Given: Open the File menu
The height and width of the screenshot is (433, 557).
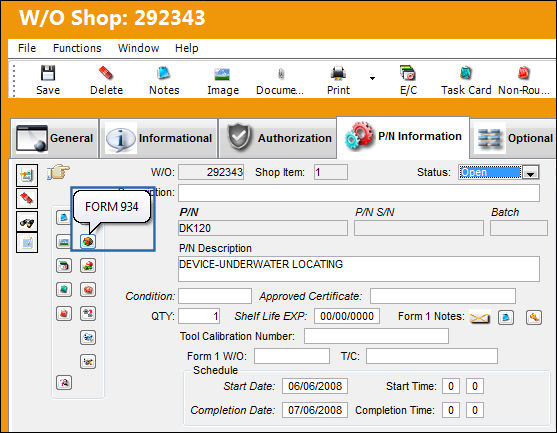Looking at the screenshot, I should [x=27, y=48].
